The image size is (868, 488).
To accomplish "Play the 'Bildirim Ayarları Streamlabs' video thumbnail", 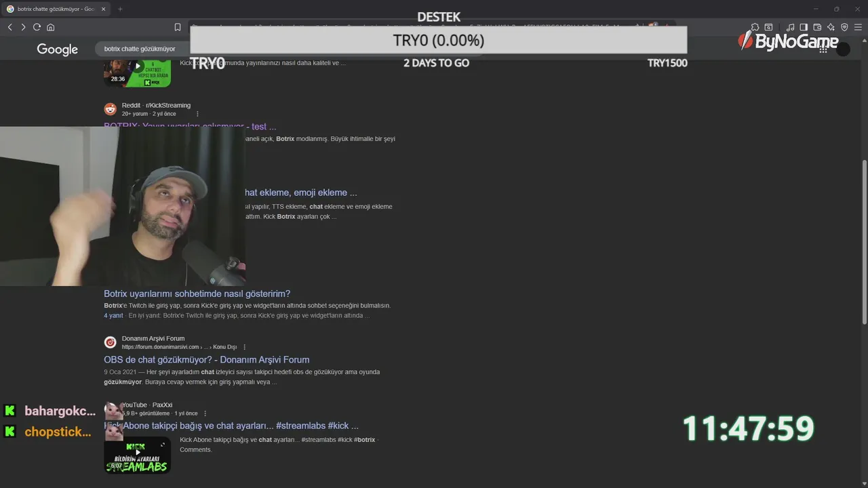I will pos(137,455).
